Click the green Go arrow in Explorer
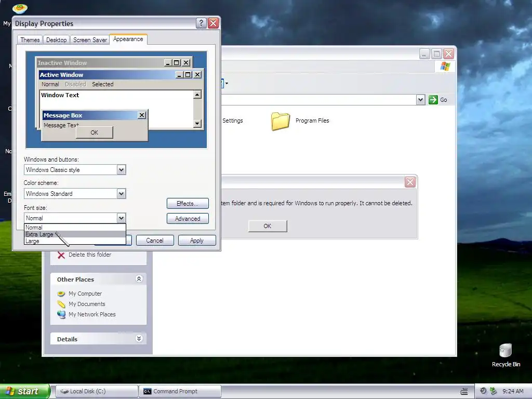 coord(433,100)
